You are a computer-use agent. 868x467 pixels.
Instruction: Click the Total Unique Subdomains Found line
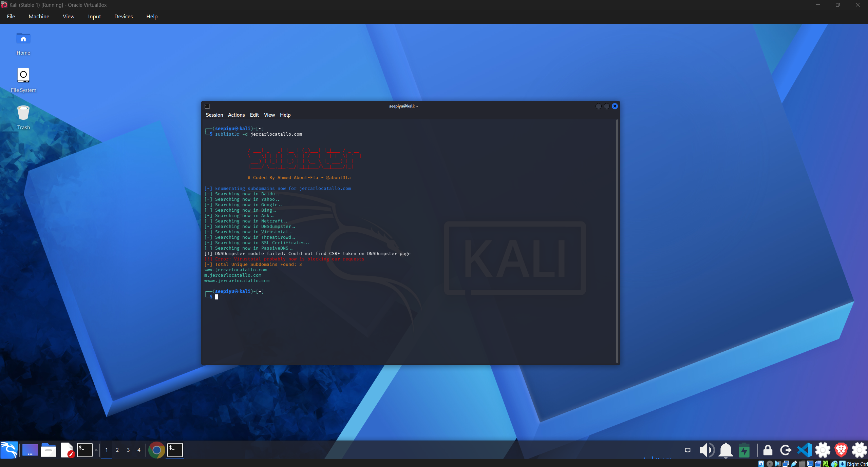click(x=253, y=265)
